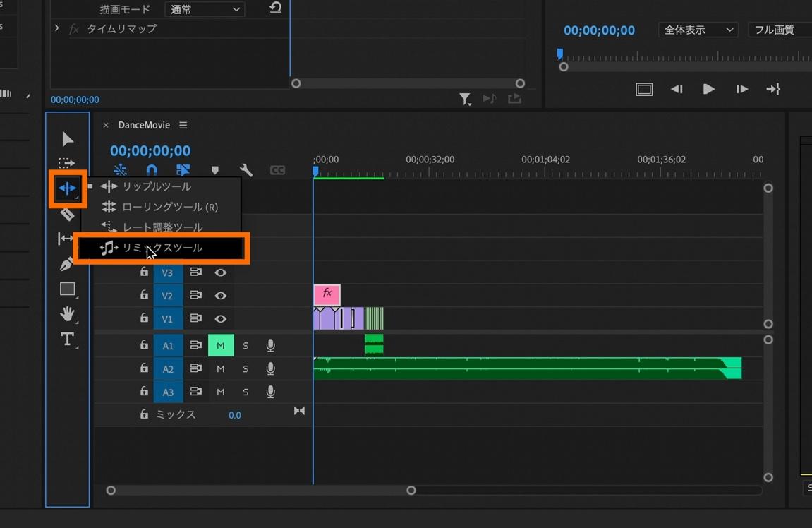Open 全体表示 zoom level dropdown
The width and height of the screenshot is (812, 528).
698,30
